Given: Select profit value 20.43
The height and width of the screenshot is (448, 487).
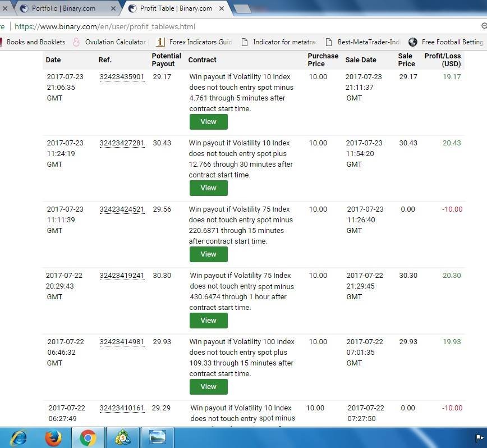Looking at the screenshot, I should coord(452,143).
